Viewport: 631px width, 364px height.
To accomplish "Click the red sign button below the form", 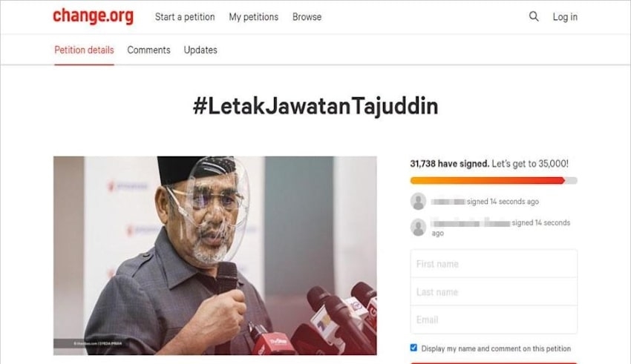I will [494, 363].
